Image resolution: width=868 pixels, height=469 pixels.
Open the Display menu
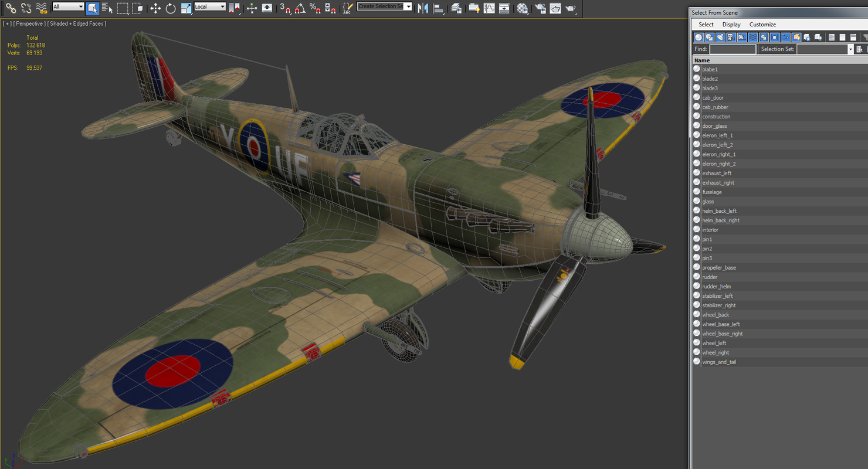tap(731, 25)
